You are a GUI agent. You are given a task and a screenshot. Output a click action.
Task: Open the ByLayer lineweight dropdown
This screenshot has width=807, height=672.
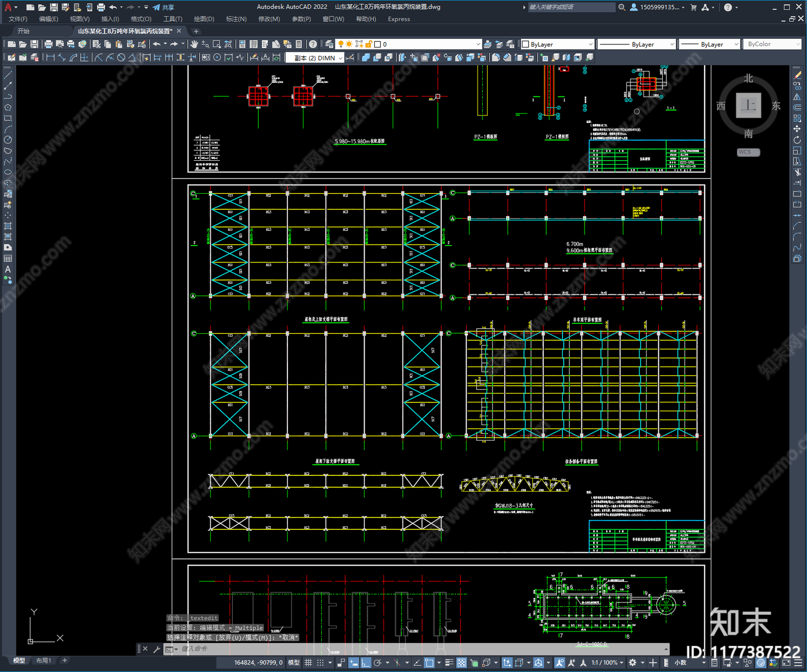[709, 44]
